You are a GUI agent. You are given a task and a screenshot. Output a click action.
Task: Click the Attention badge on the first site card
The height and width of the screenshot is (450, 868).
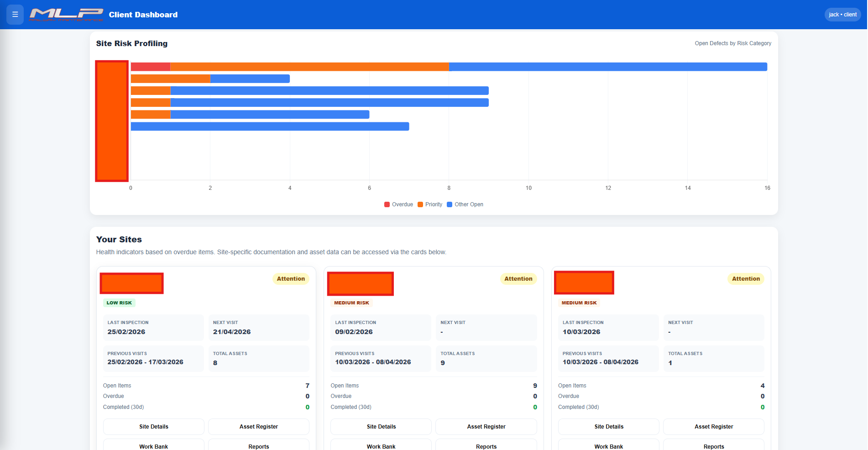[x=291, y=278]
